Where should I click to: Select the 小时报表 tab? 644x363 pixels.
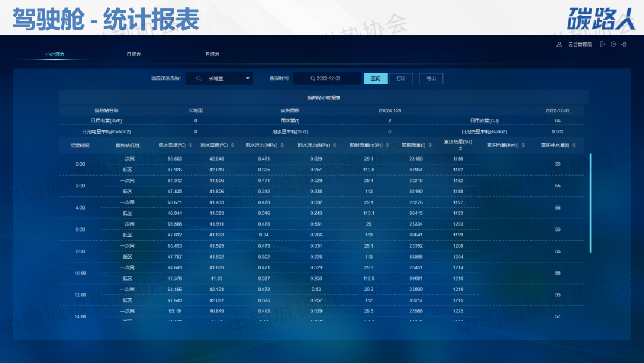tap(55, 54)
